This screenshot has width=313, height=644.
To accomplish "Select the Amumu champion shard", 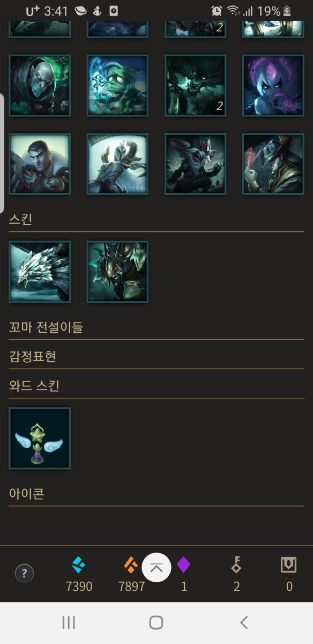I will [x=117, y=86].
